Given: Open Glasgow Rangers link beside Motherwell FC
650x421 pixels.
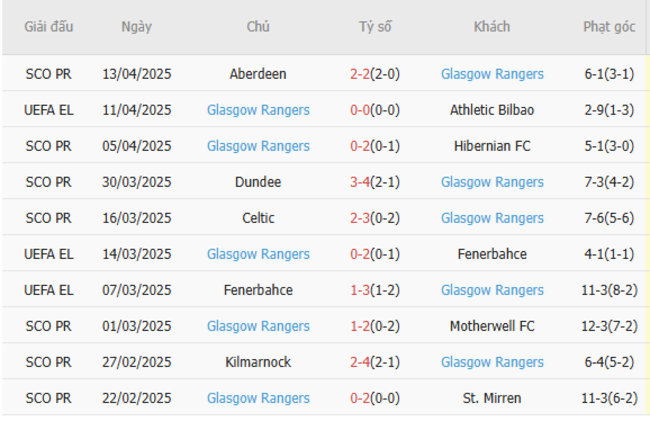Looking at the screenshot, I should click(x=258, y=326).
